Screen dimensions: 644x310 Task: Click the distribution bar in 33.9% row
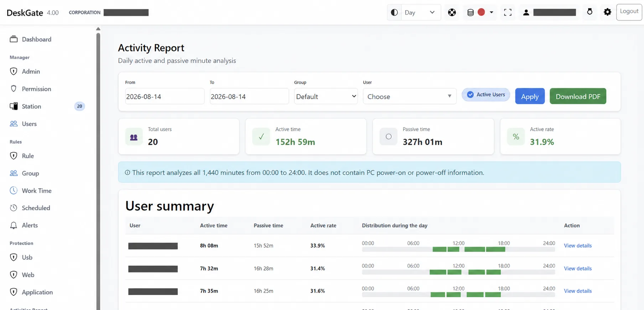458,249
